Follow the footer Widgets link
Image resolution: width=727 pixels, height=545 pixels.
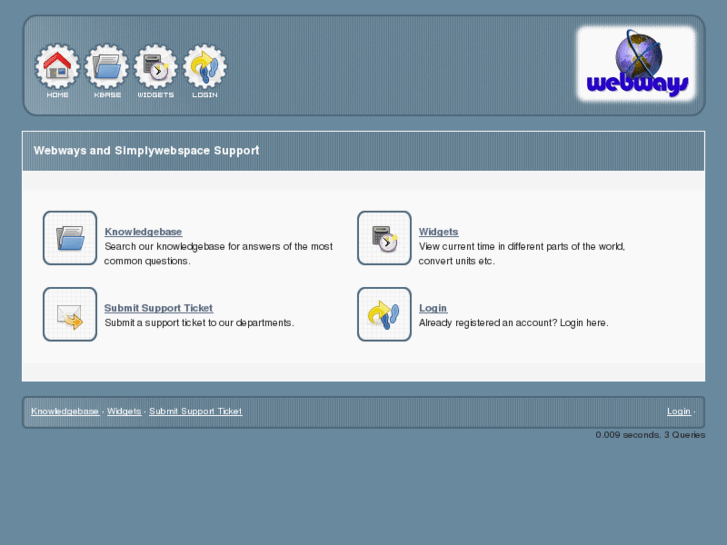click(x=124, y=411)
